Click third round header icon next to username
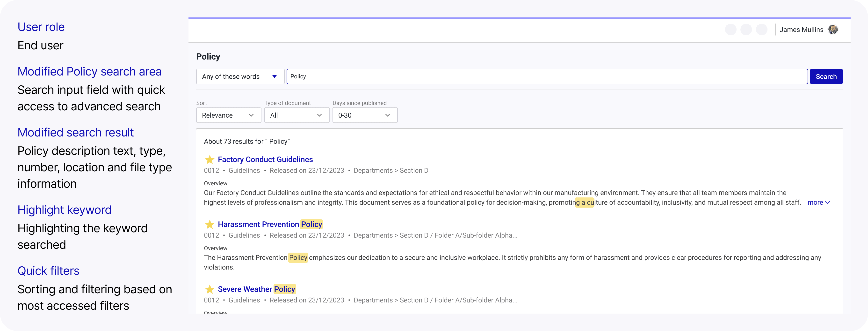 coord(761,30)
